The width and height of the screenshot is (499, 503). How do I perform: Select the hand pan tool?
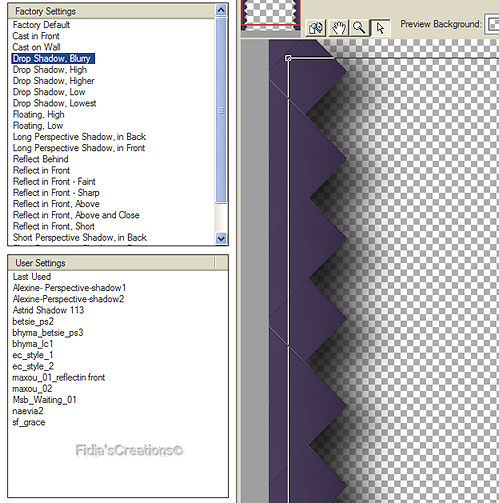click(338, 28)
